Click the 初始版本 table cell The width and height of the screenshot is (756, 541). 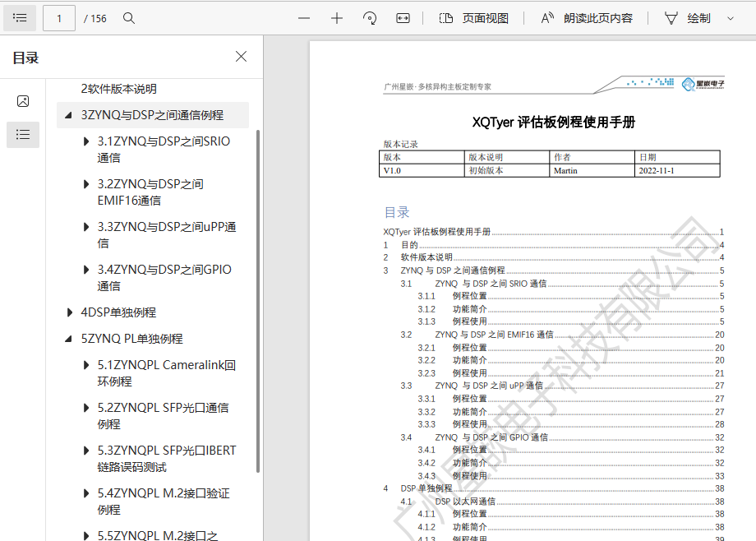coord(507,170)
